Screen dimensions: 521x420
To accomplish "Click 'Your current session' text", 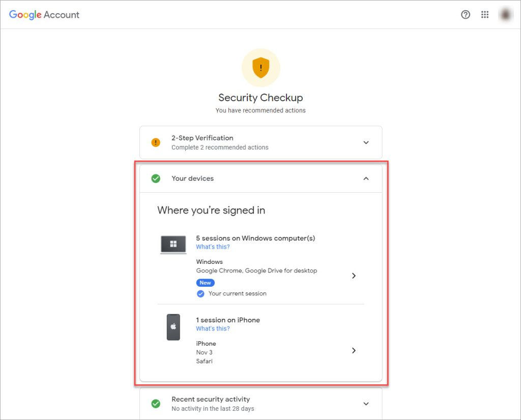I will 237,293.
